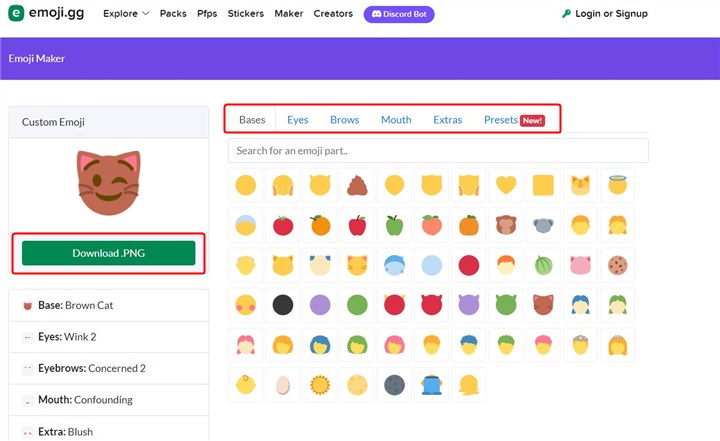Select the sun-shaped base

click(x=320, y=384)
